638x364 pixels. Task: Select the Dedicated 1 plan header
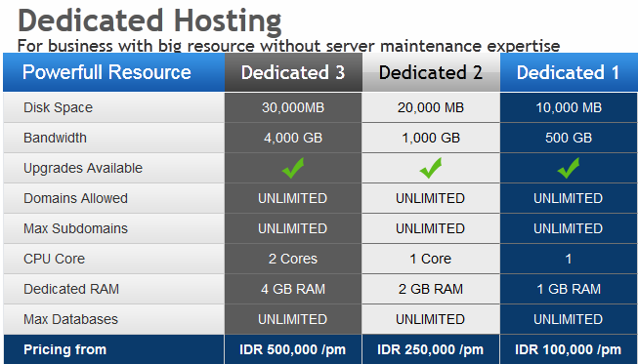[568, 73]
